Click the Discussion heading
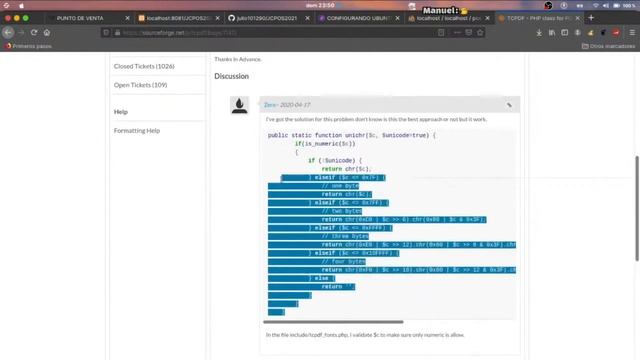Screen dimensions: 640x360 click(x=231, y=76)
